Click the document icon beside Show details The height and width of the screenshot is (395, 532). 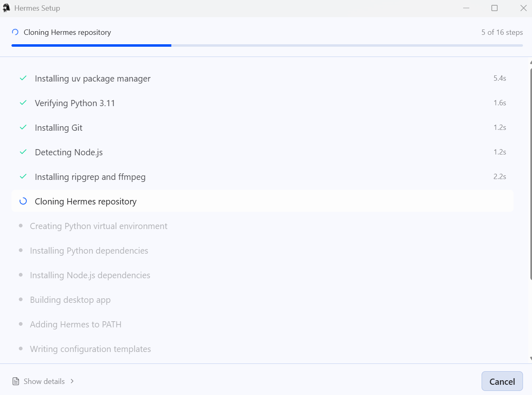point(16,381)
